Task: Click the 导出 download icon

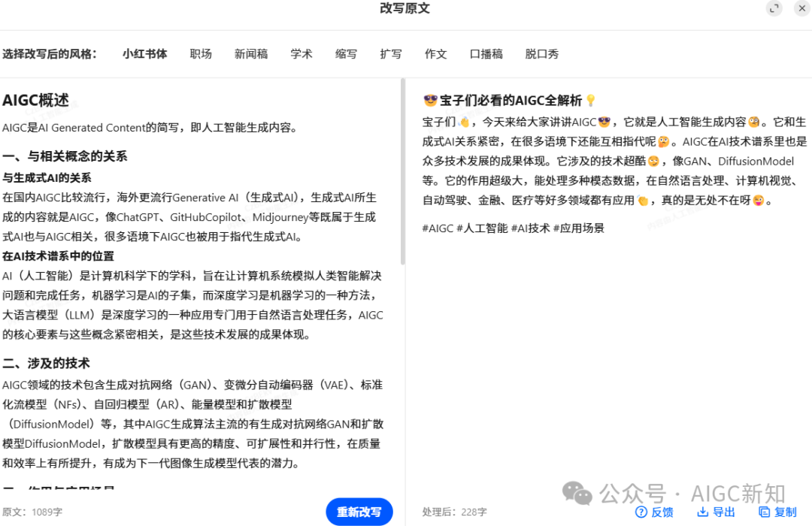Action: click(x=703, y=512)
